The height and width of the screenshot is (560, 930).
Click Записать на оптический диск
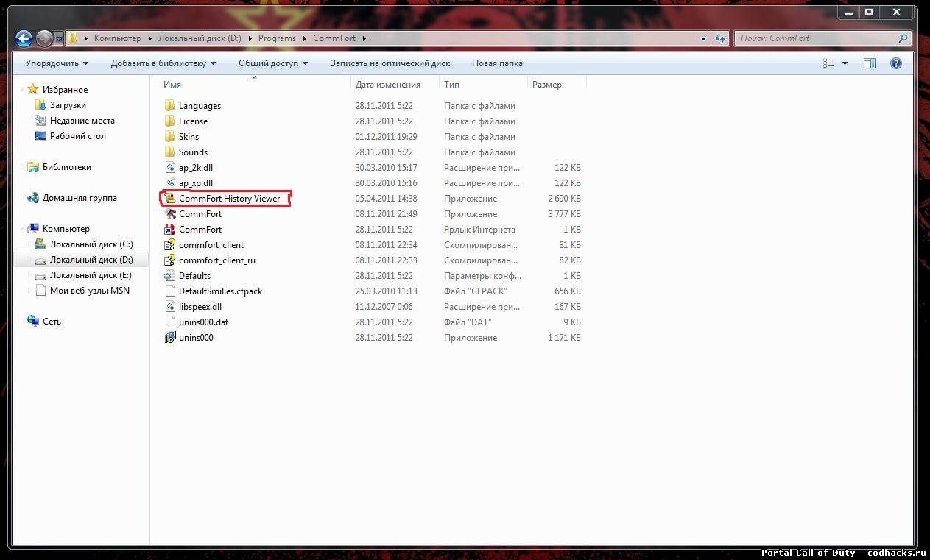click(x=390, y=63)
